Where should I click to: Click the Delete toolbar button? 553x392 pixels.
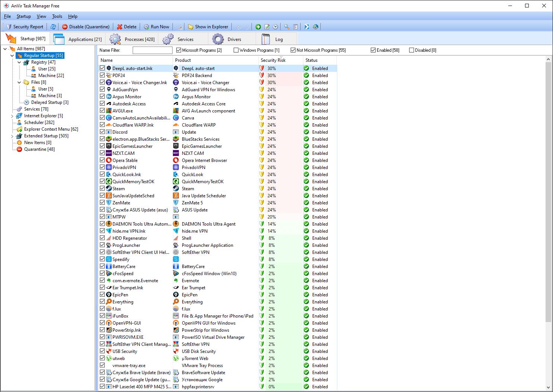pos(127,27)
